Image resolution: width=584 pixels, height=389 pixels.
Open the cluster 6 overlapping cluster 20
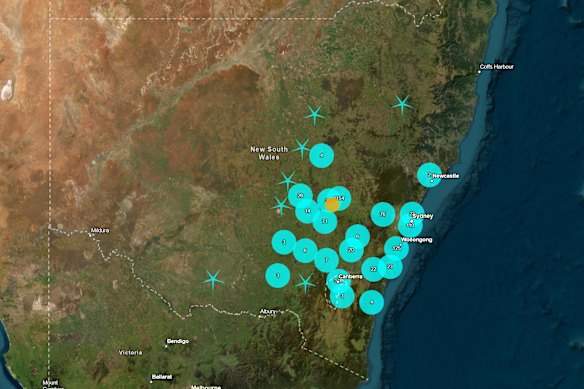[x=358, y=236]
